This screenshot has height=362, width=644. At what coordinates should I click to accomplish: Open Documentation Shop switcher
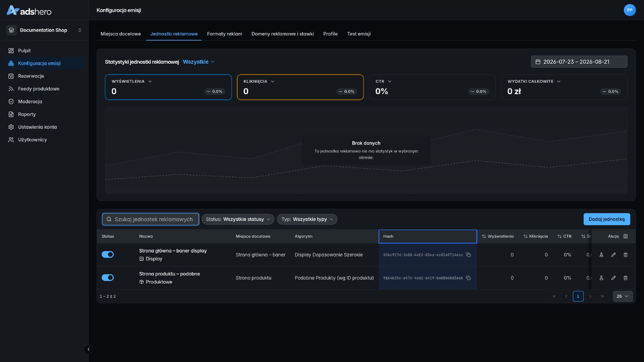(x=44, y=30)
